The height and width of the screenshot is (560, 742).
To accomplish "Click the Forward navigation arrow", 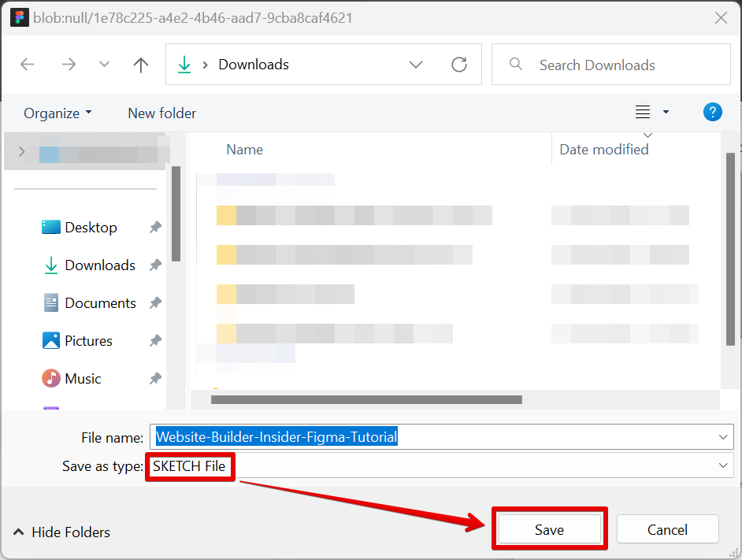I will [x=69, y=65].
